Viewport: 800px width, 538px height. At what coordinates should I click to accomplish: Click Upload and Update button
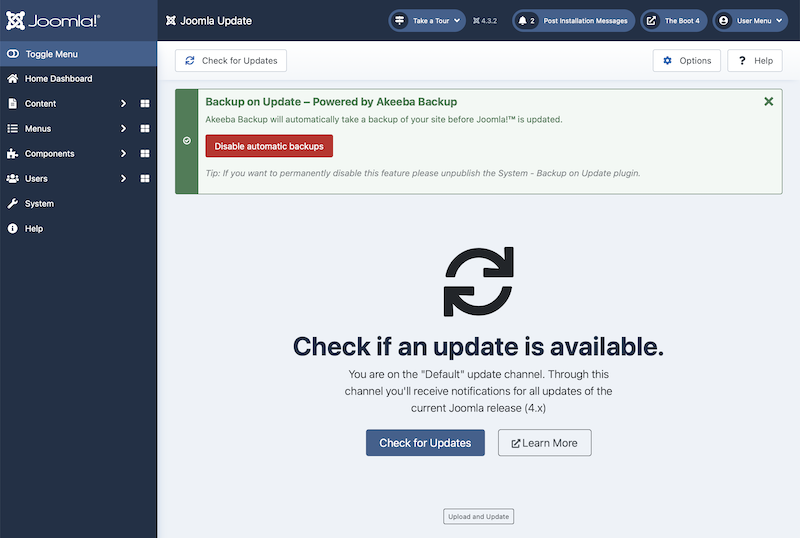pyautogui.click(x=479, y=517)
